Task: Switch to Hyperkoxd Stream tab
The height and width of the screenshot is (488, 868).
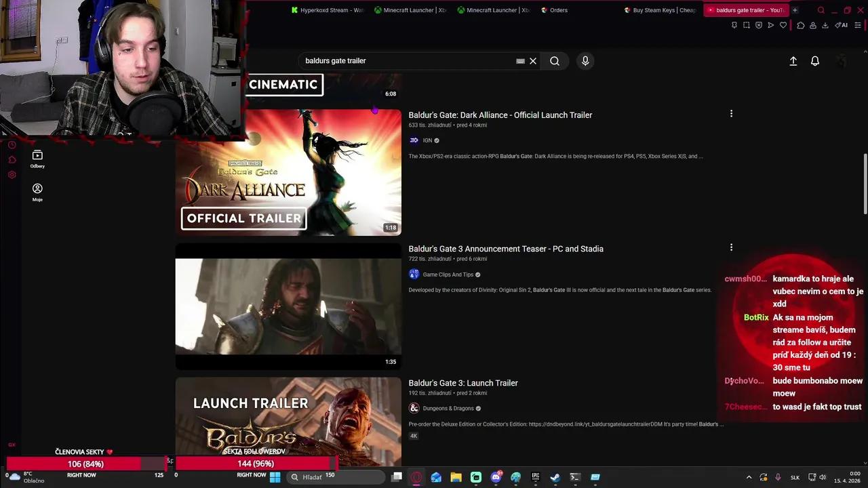Action: tap(328, 10)
